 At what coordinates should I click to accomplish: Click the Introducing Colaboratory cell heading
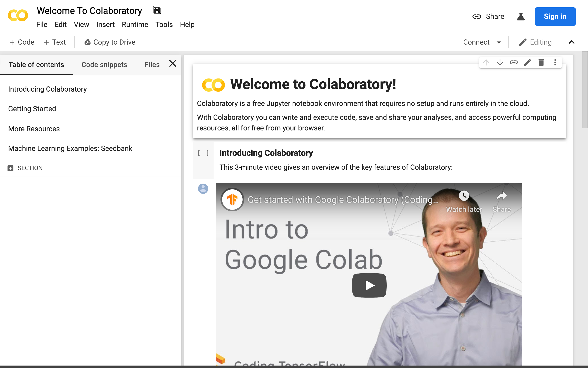click(266, 153)
